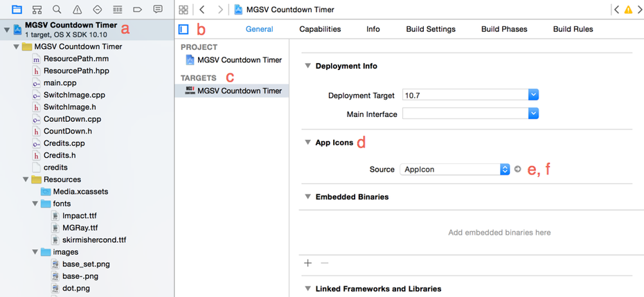This screenshot has height=297, width=644.
Task: Collapse Linked Frameworks and Libraries section
Action: click(307, 289)
